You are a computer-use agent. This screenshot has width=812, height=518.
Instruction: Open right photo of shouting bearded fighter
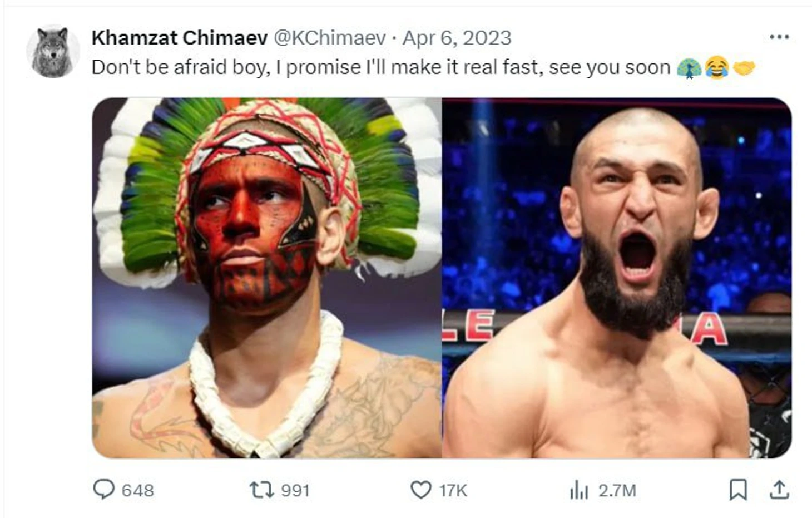point(616,278)
